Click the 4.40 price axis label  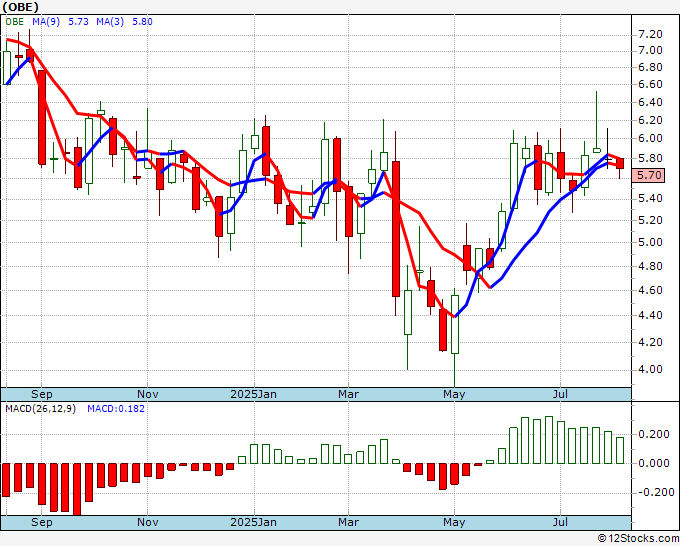coord(650,316)
